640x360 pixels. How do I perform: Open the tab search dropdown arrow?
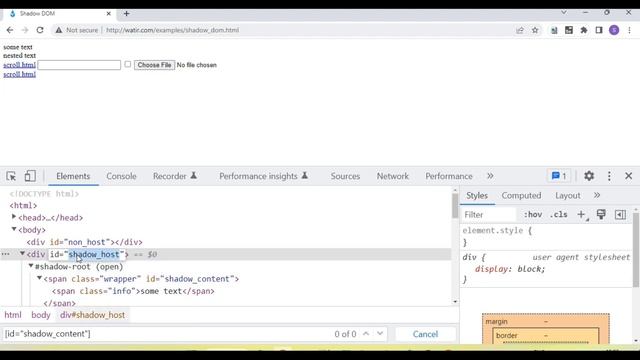(x=564, y=13)
